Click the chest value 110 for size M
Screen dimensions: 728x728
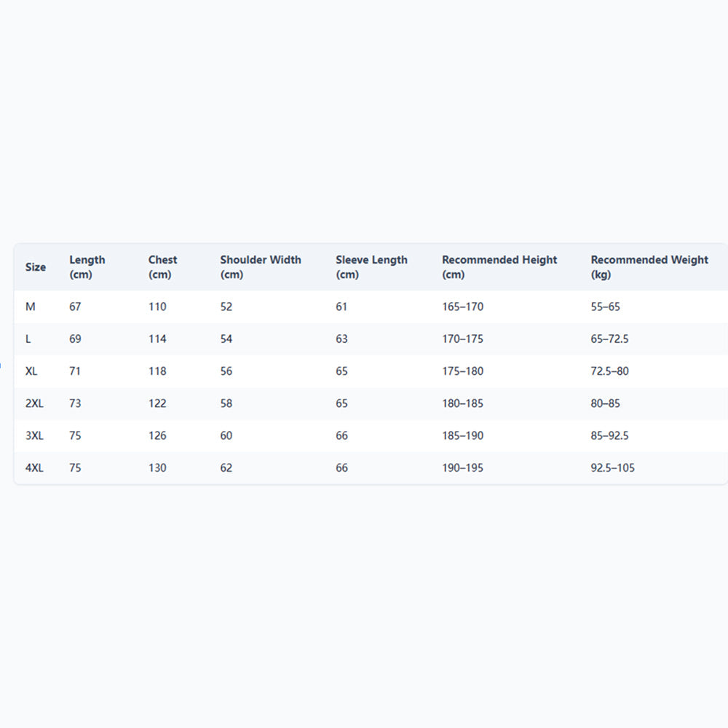(157, 306)
